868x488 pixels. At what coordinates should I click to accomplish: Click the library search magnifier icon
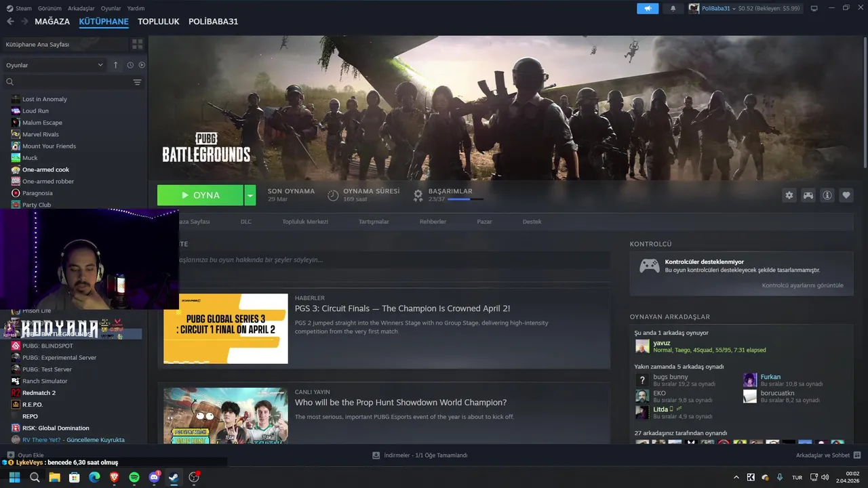click(x=9, y=82)
